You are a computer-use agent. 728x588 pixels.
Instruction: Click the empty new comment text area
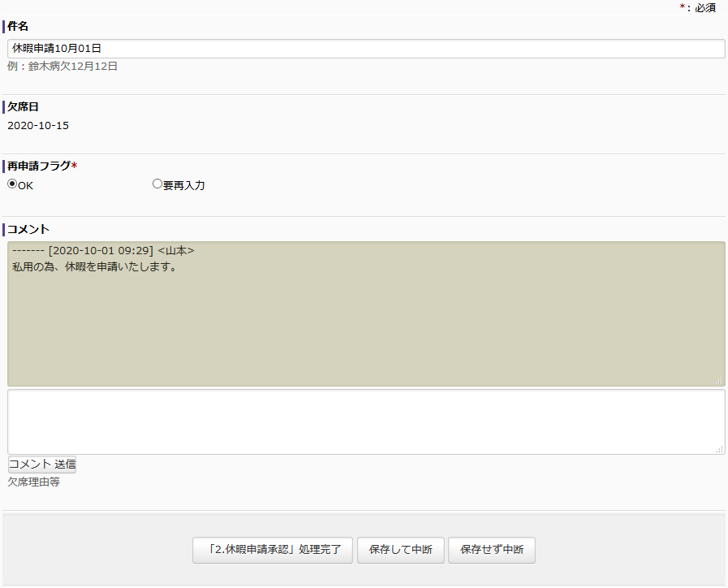(x=365, y=422)
